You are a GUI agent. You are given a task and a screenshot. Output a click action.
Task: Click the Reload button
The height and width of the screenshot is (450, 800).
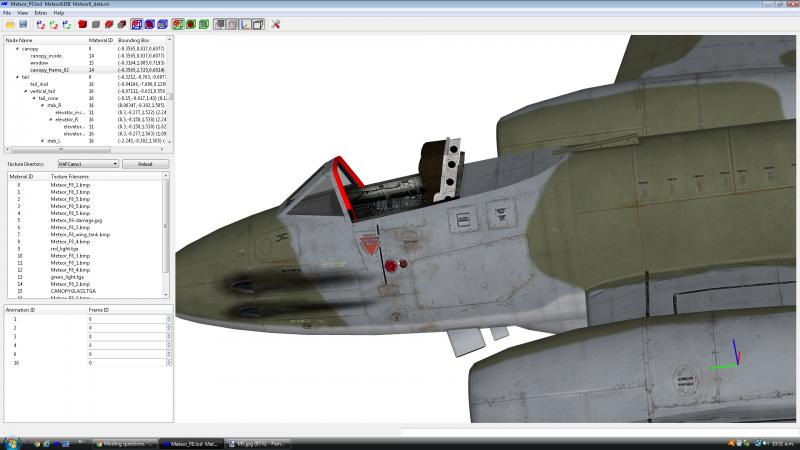pyautogui.click(x=145, y=164)
